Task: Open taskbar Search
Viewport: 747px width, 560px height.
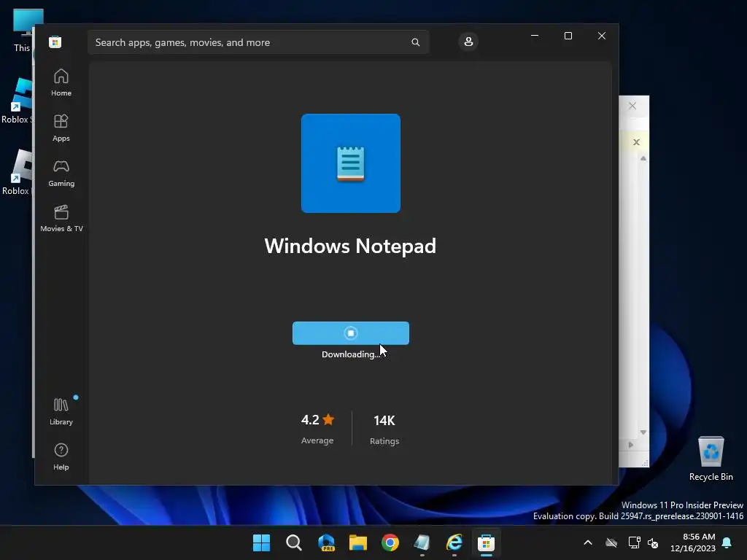Action: [293, 542]
